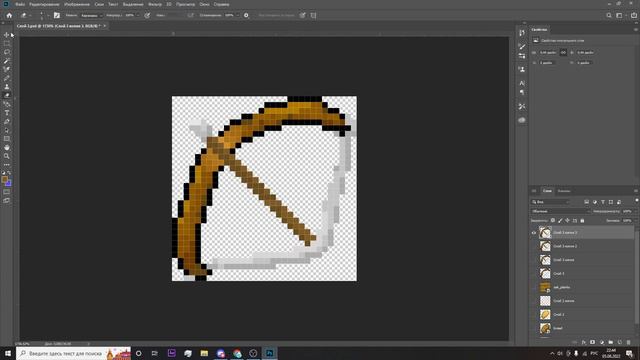The image size is (640, 360).
Task: Open the Файл menu
Action: coord(20,4)
